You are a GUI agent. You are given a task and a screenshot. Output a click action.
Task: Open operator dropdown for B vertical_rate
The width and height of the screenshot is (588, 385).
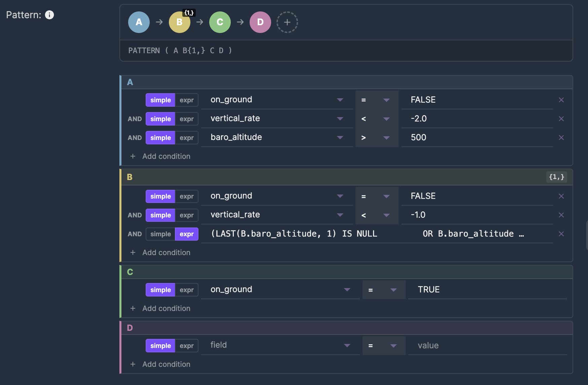(x=377, y=215)
